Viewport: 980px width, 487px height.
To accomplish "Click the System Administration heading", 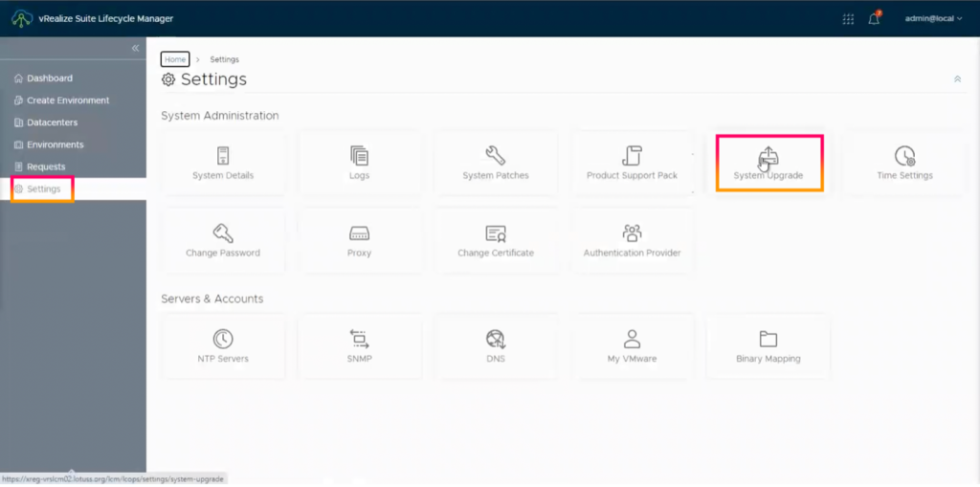I will 220,116.
